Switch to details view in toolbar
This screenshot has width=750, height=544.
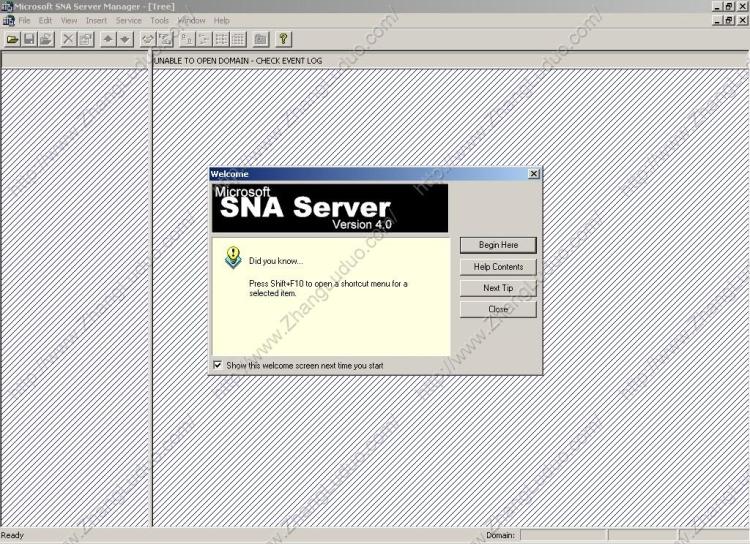tap(238, 39)
